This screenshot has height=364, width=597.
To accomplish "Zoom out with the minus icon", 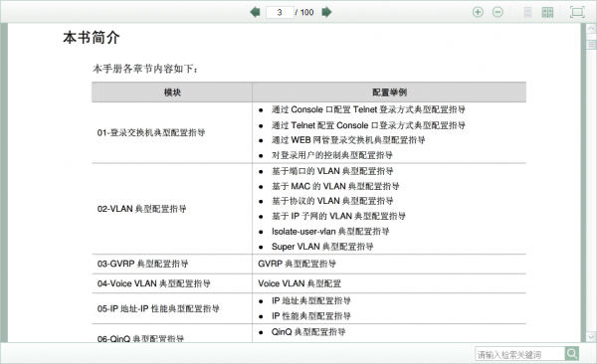I will pos(497,12).
